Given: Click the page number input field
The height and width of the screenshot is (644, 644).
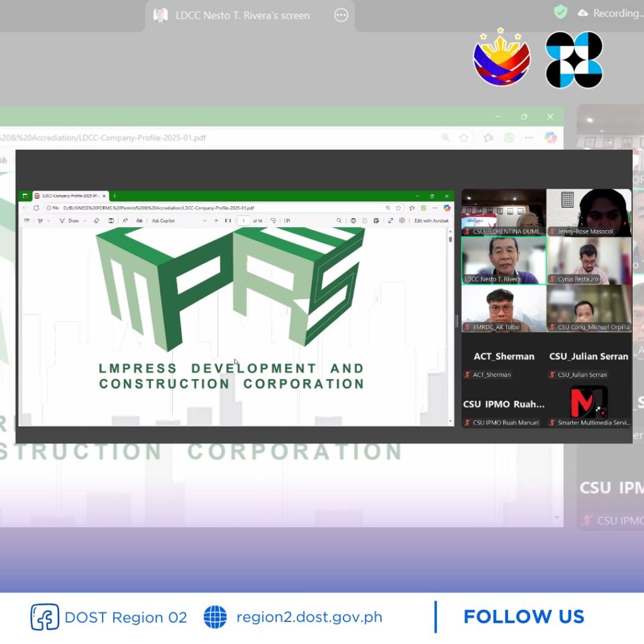Looking at the screenshot, I should [x=243, y=221].
